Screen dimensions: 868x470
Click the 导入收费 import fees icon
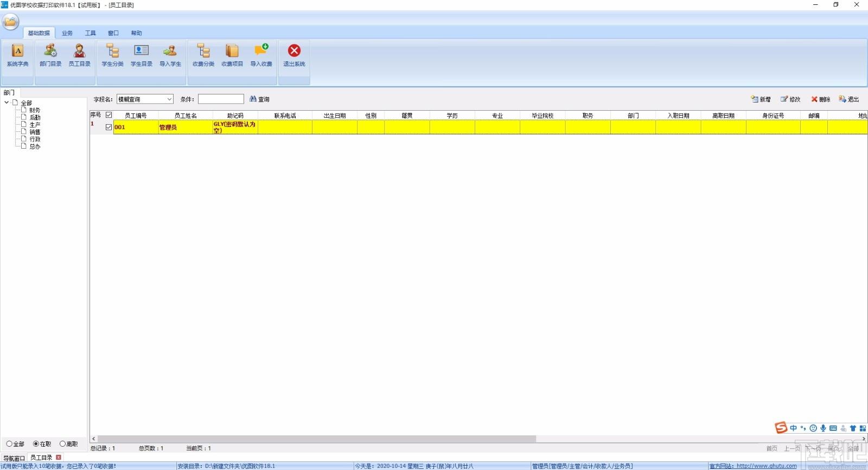point(261,55)
